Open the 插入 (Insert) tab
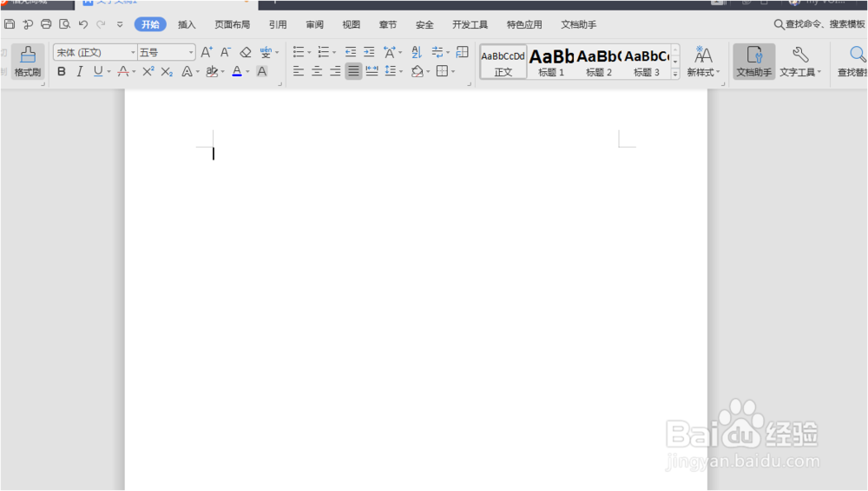Screen dimensions: 868x491 click(187, 24)
